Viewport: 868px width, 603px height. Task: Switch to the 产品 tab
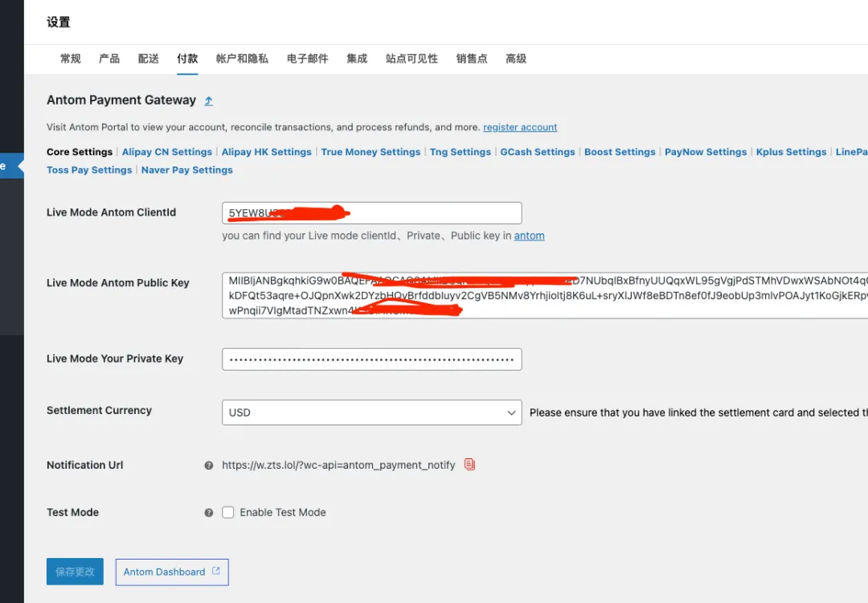(x=109, y=59)
